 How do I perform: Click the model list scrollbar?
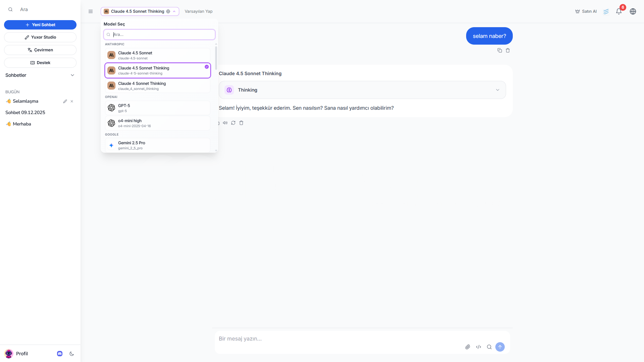tap(216, 58)
